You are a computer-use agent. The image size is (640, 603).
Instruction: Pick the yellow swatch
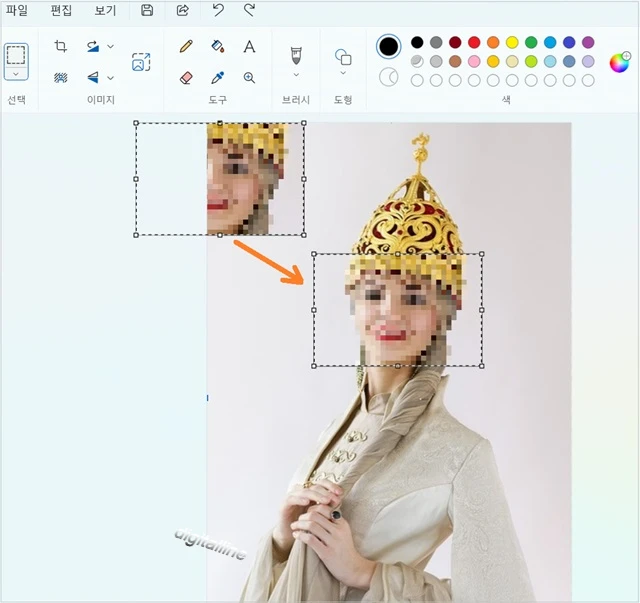512,42
